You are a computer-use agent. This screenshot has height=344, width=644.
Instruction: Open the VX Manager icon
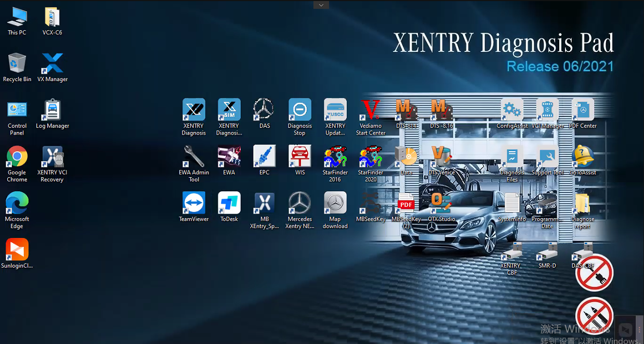[52, 63]
